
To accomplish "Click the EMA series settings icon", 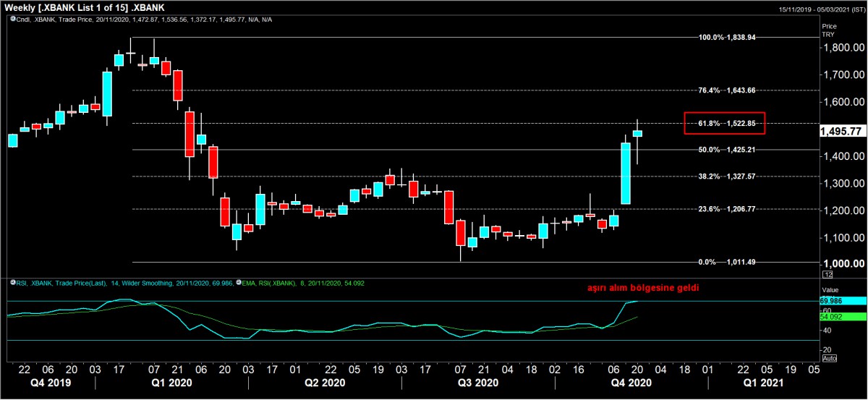I will pyautogui.click(x=239, y=283).
